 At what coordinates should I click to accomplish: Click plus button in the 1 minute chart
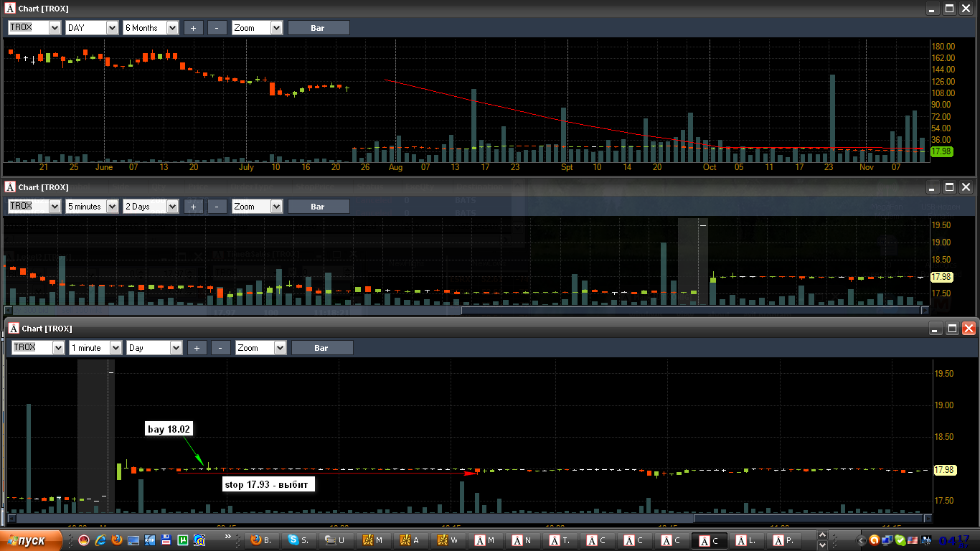197,348
